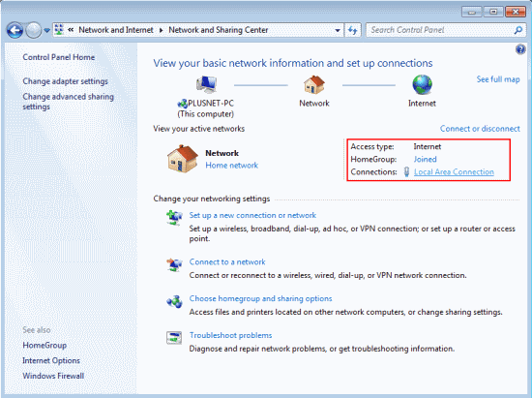Open the address bar history dropdown arrow
This screenshot has width=532, height=398.
(x=338, y=30)
